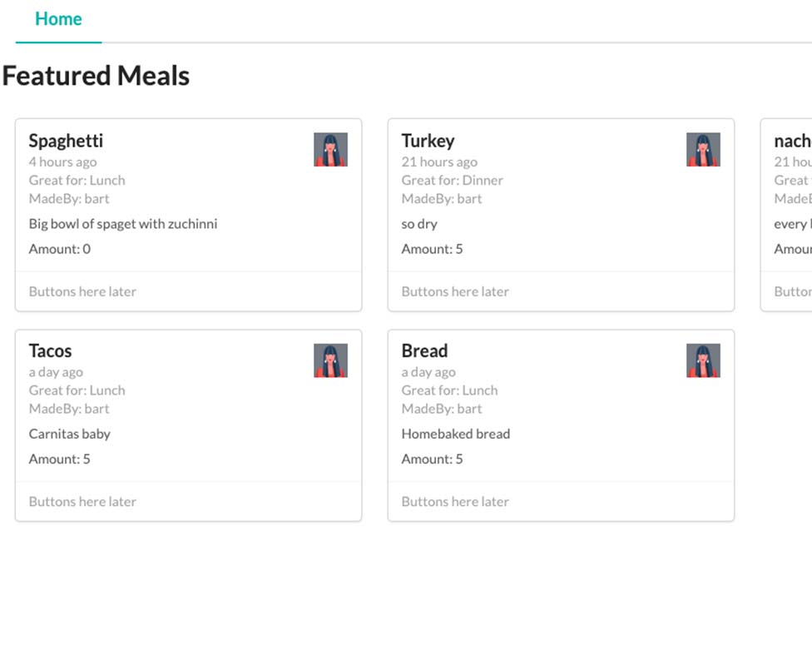This screenshot has height=666, width=812.
Task: Click the avatar on Turkey card
Action: pyautogui.click(x=703, y=149)
